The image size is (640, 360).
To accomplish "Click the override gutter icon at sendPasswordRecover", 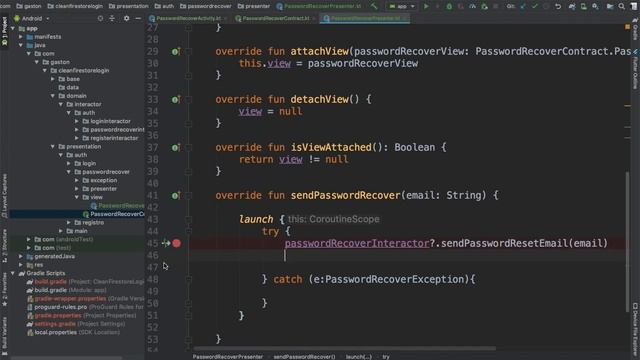I will click(x=176, y=196).
